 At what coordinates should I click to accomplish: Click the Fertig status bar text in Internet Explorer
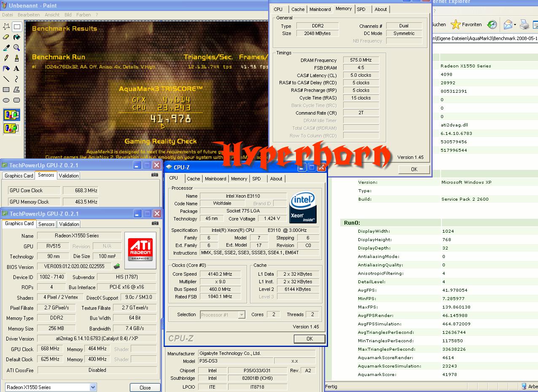point(331,386)
